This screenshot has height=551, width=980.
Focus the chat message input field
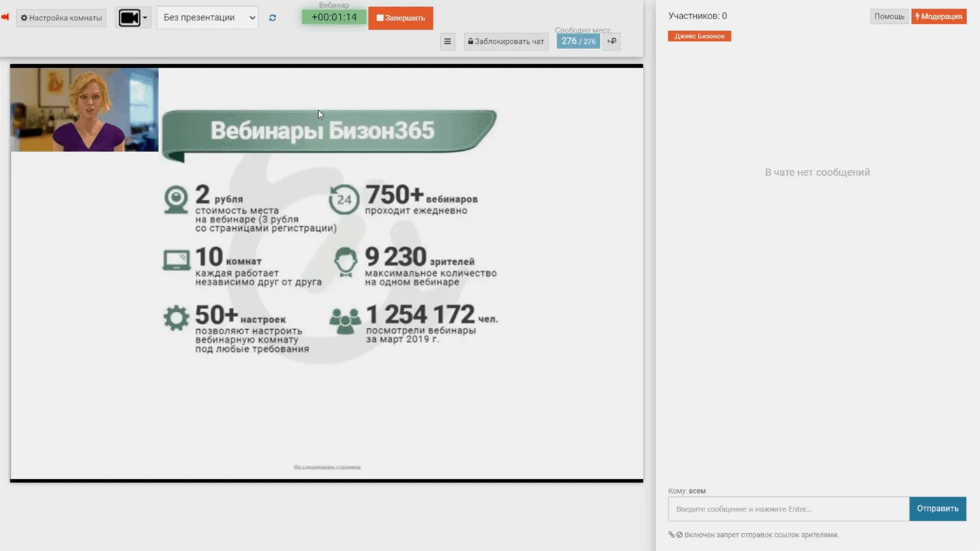(x=788, y=509)
